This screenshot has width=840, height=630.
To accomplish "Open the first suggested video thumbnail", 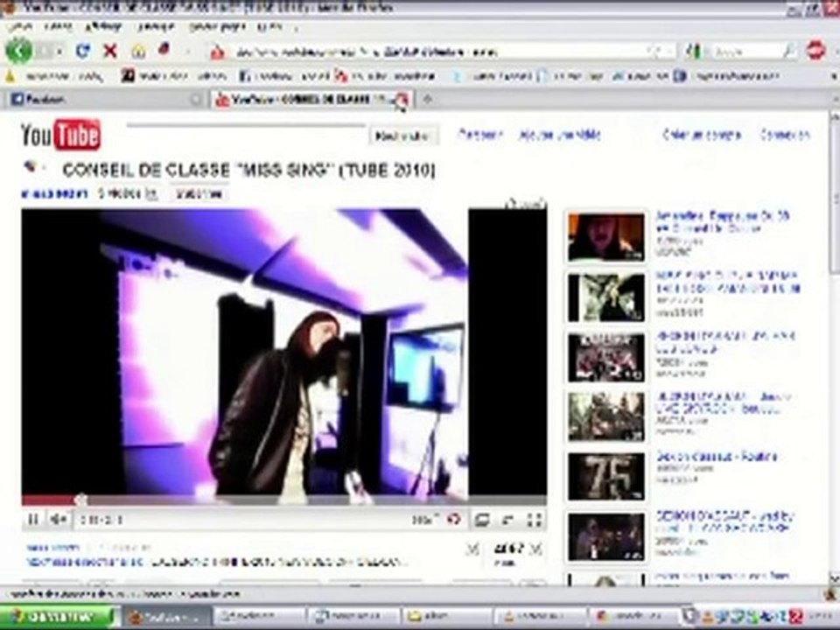I will point(605,236).
